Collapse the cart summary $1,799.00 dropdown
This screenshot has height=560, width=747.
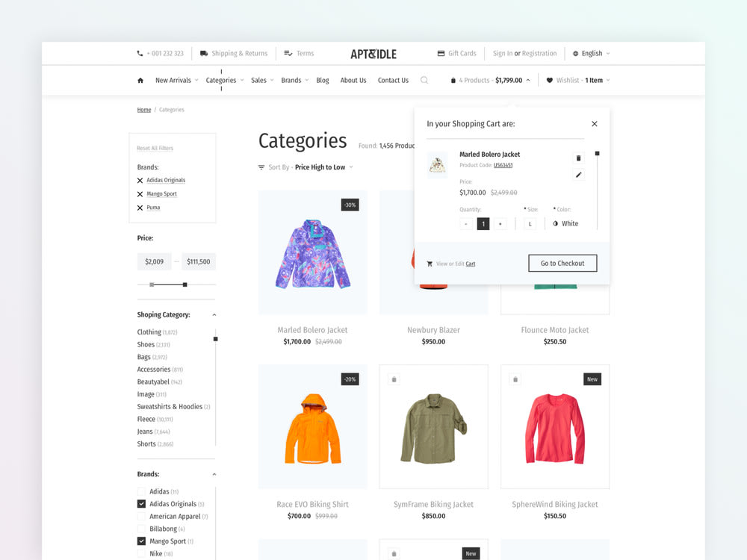[528, 80]
